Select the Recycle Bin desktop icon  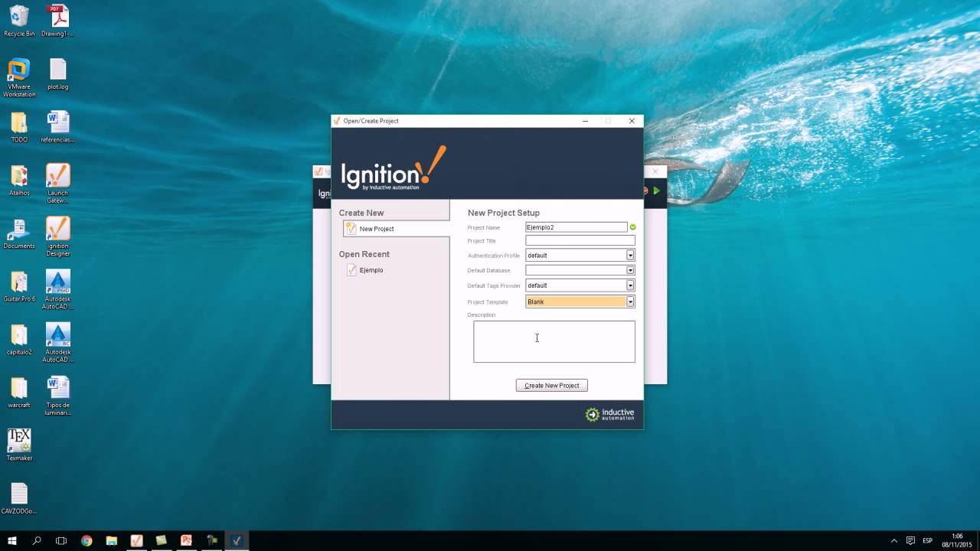click(19, 21)
